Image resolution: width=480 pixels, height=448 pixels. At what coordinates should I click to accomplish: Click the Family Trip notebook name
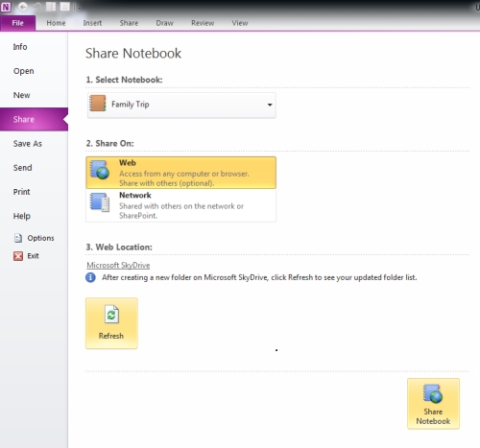[131, 105]
